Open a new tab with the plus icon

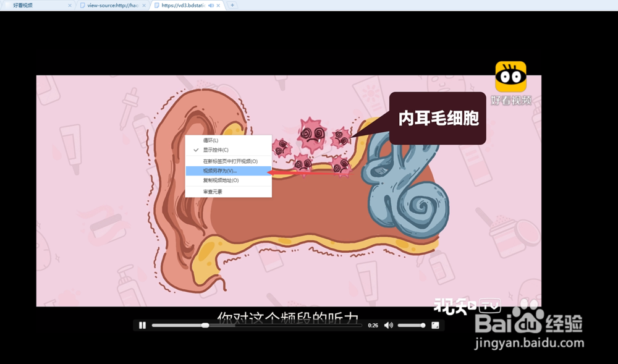pyautogui.click(x=232, y=5)
